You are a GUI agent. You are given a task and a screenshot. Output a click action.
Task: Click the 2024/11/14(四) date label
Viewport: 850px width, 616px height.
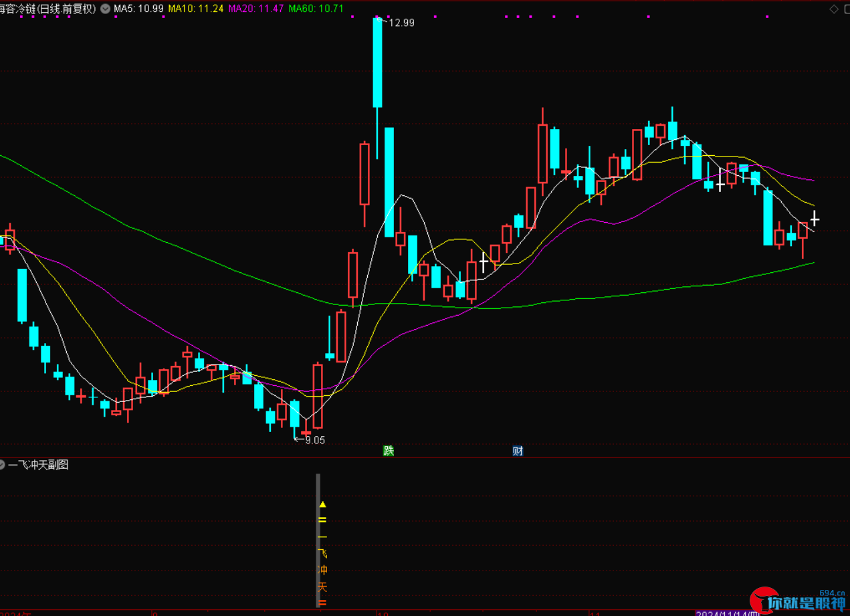[x=728, y=613]
